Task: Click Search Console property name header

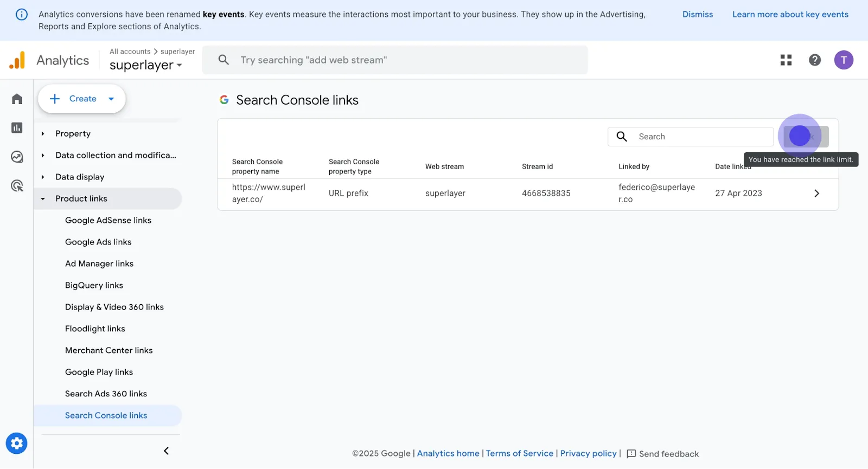Action: [x=257, y=166]
